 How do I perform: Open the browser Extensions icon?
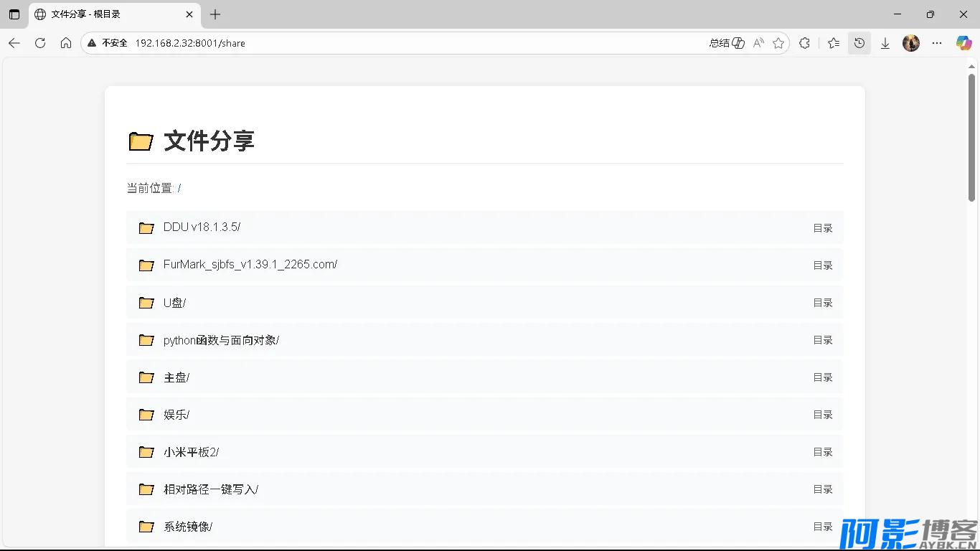coord(804,43)
